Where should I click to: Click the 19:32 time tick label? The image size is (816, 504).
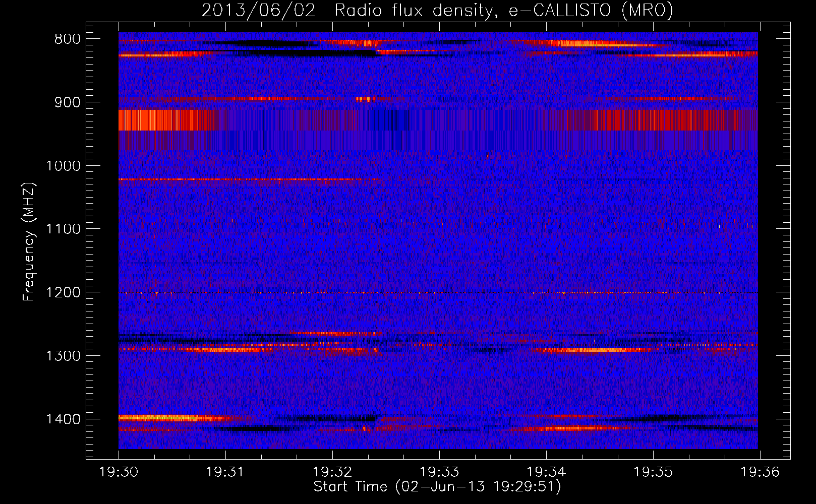click(332, 472)
